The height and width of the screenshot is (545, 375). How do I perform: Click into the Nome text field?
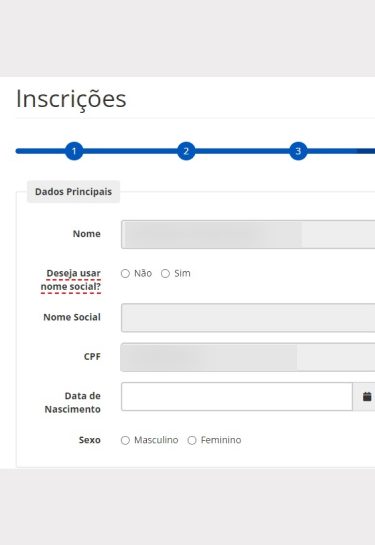click(x=248, y=234)
